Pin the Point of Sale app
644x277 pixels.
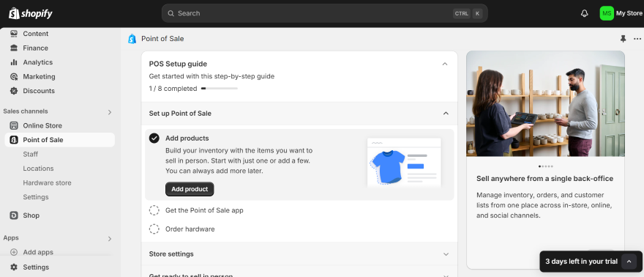(623, 39)
